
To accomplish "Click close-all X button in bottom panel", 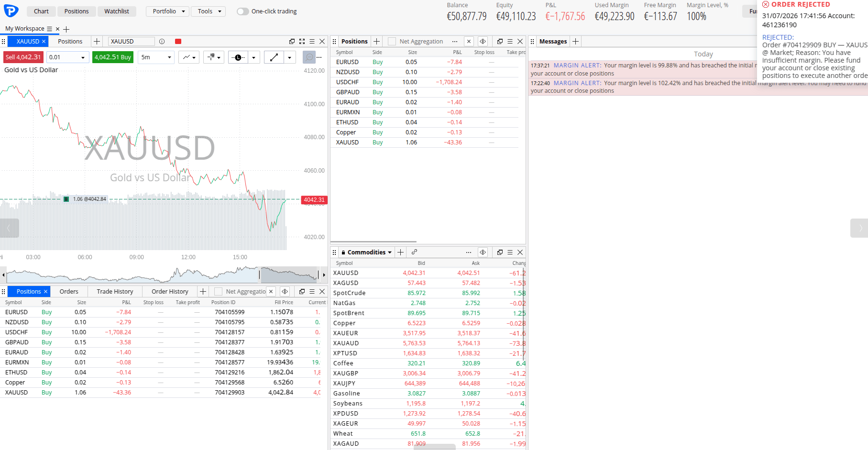I will [x=271, y=291].
